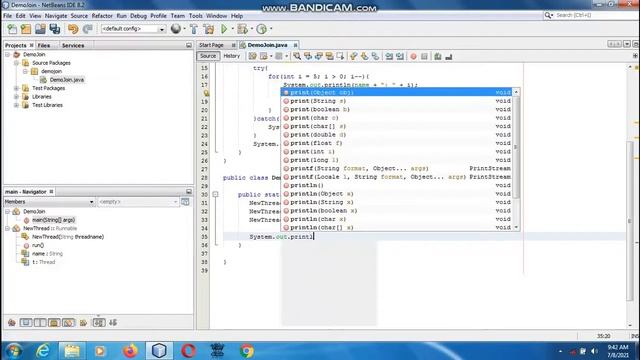Open the Refactor menu

102,16
